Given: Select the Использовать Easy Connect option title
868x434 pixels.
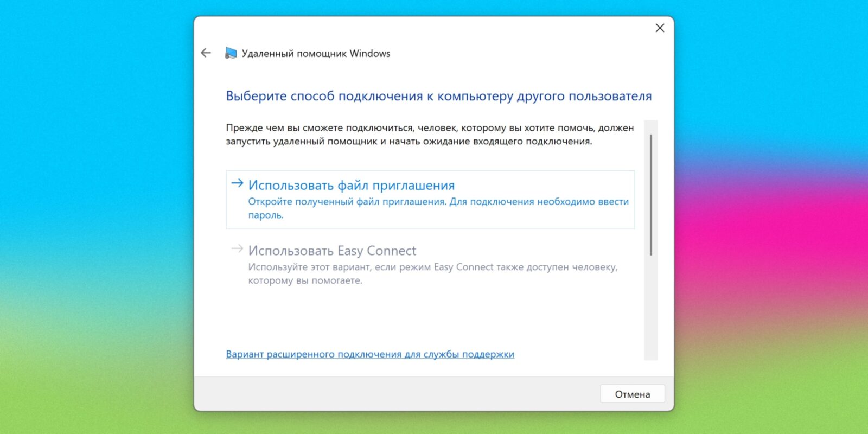Looking at the screenshot, I should pos(332,251).
